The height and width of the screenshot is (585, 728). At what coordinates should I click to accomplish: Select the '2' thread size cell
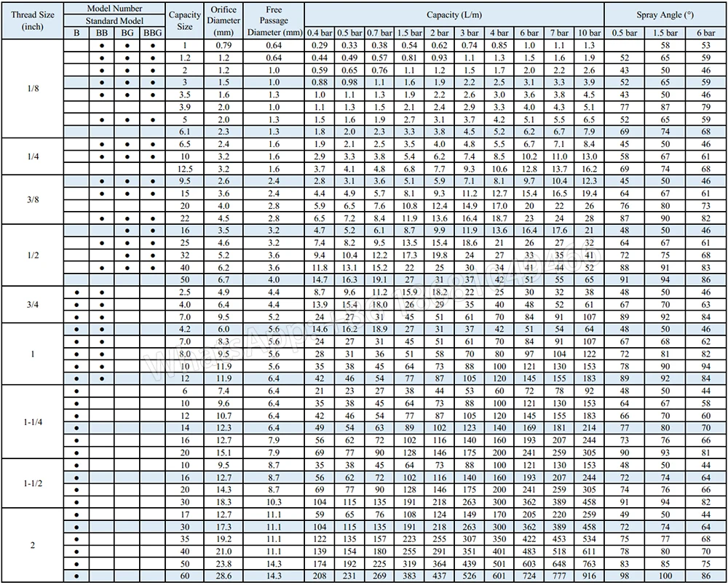(33, 545)
